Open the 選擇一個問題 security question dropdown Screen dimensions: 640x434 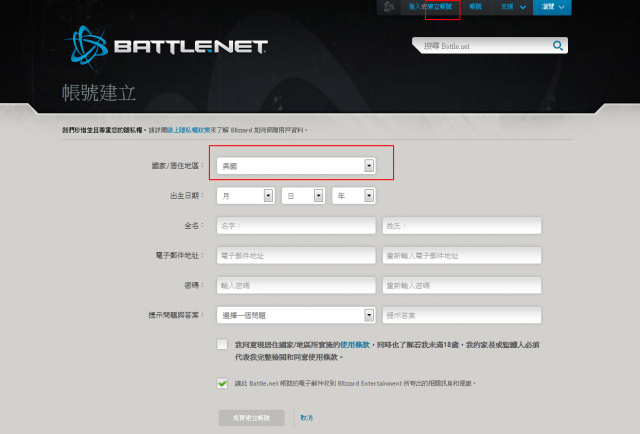296,315
